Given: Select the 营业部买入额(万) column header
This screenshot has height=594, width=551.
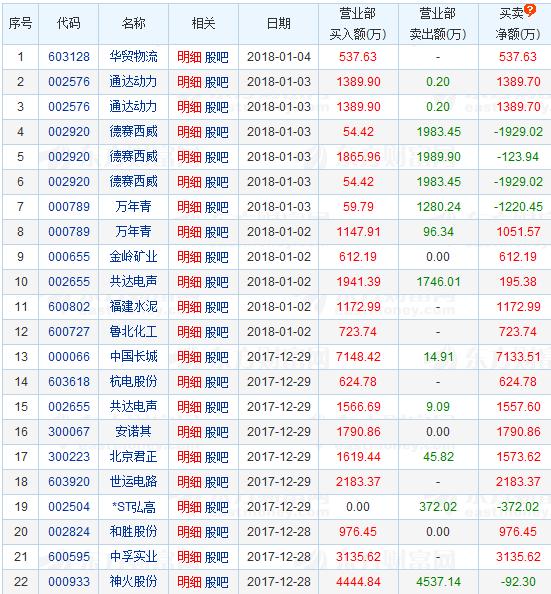Looking at the screenshot, I should pos(358,24).
